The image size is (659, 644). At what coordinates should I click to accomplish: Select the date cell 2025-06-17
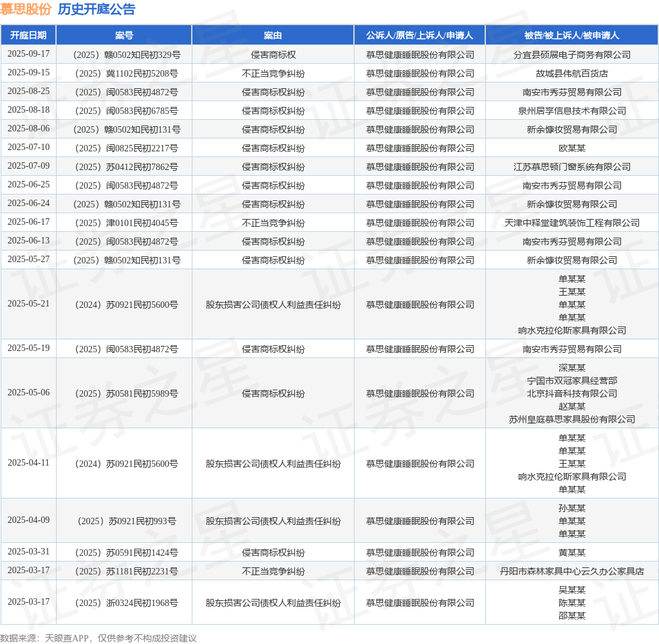(x=28, y=222)
